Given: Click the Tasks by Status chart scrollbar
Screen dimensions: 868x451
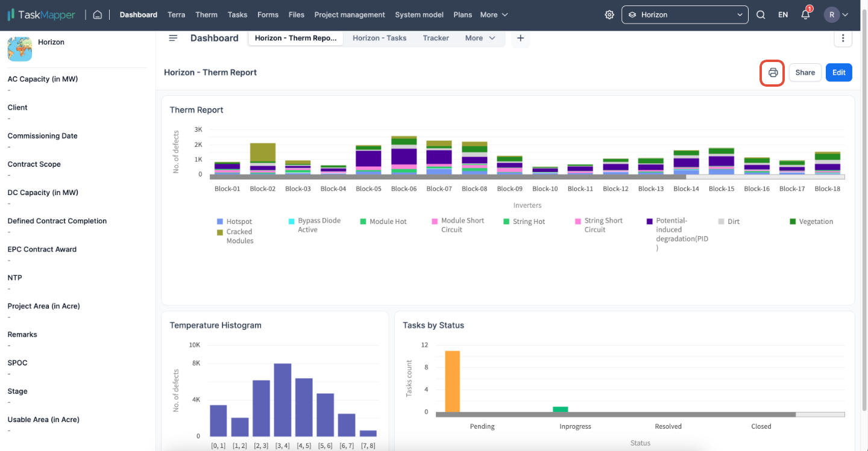Looking at the screenshot, I should point(615,415).
